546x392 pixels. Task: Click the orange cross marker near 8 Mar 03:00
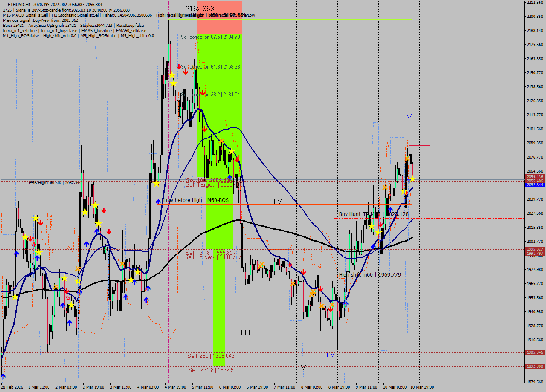(312, 292)
